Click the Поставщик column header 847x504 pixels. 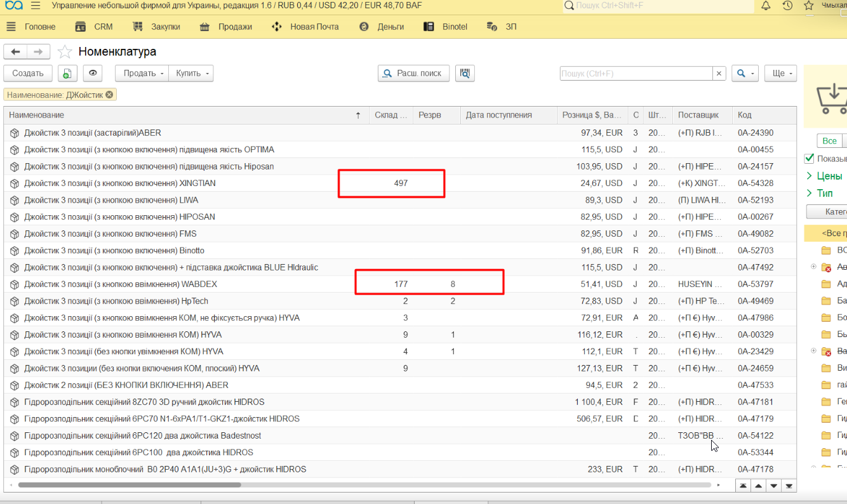point(702,116)
